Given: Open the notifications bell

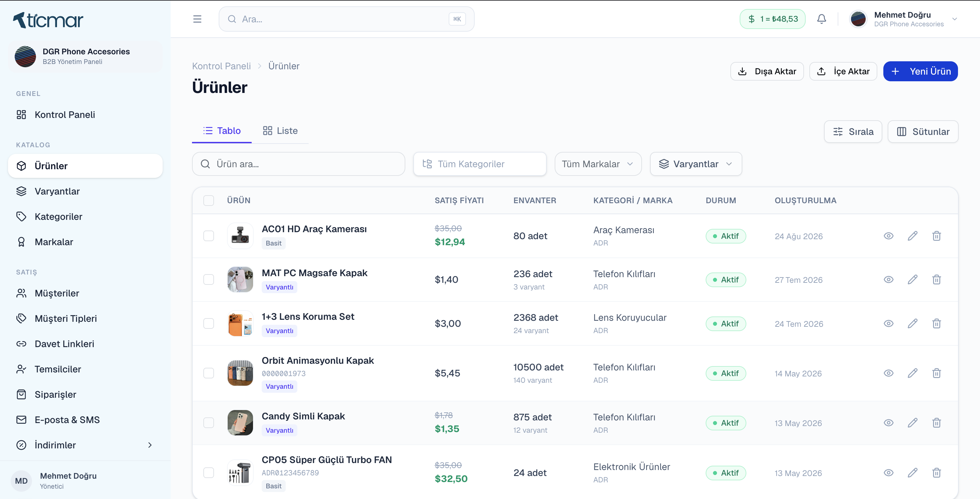Looking at the screenshot, I should pos(821,19).
